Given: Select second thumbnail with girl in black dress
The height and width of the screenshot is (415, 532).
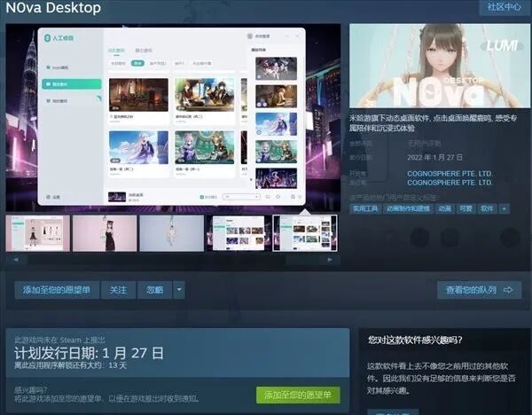Looking at the screenshot, I should click(105, 233).
